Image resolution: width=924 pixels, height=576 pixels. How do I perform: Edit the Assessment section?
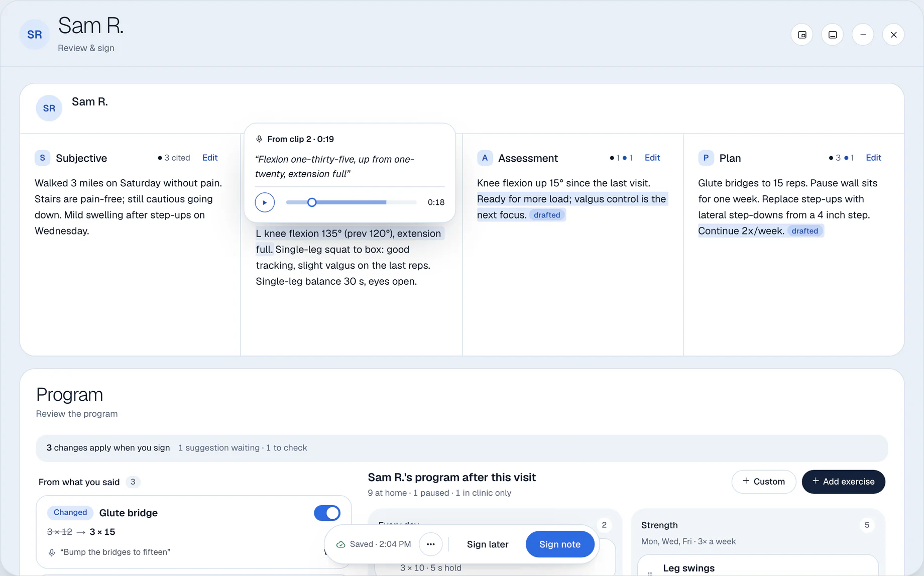point(652,158)
